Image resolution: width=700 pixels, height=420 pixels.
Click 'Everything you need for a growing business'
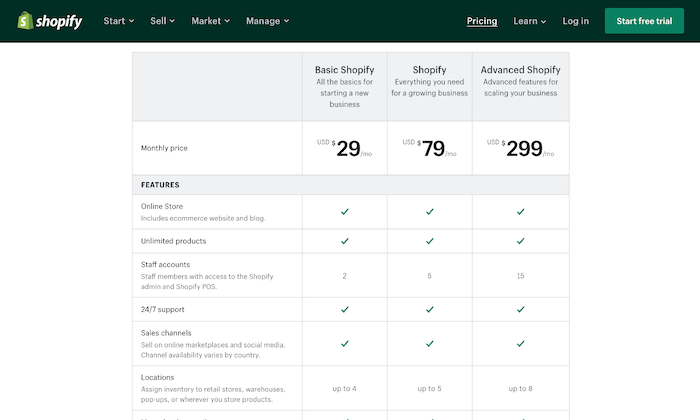429,87
